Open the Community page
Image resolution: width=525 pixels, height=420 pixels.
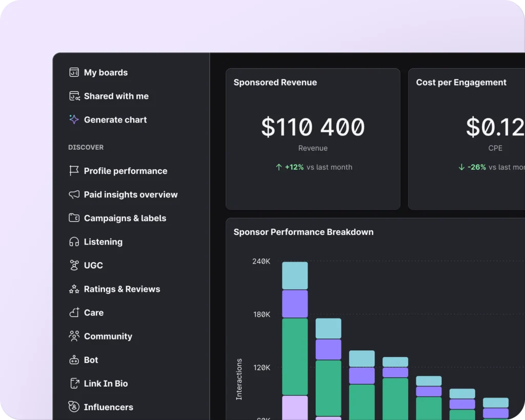[x=108, y=336]
